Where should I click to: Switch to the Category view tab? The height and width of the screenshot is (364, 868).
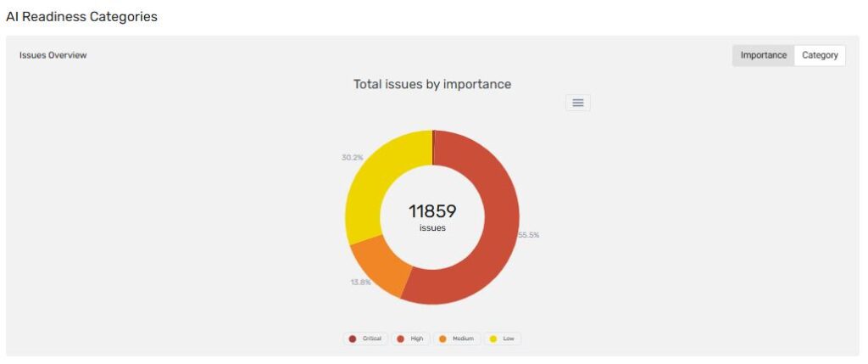(820, 55)
